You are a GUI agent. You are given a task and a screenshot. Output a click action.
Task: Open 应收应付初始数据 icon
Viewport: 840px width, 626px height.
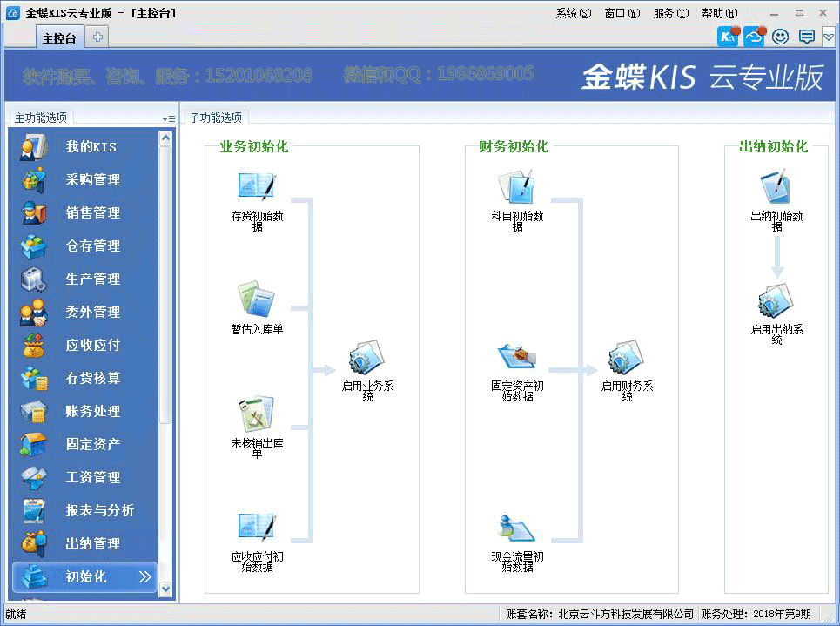click(257, 528)
